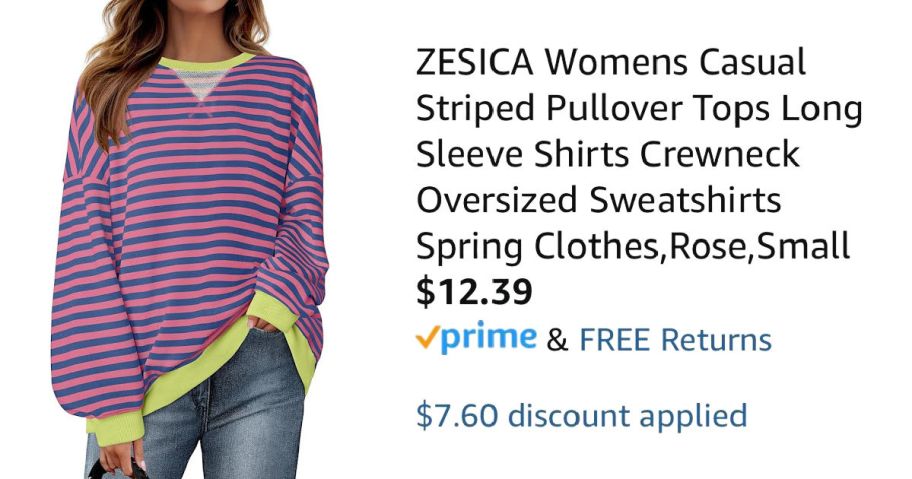Click the 'Oversized Sweatshirts' title line
This screenshot has height=479, width=912.
(598, 201)
